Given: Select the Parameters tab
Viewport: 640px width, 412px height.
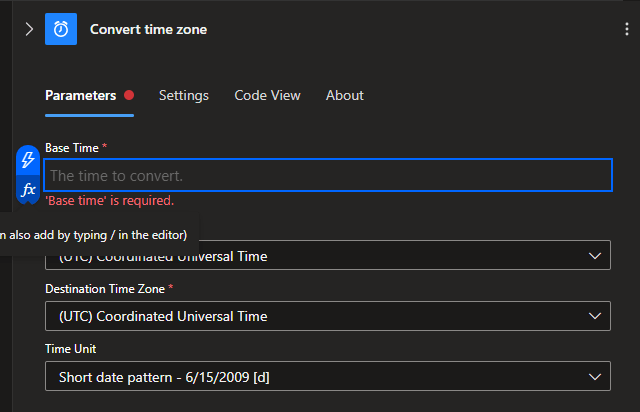Looking at the screenshot, I should point(81,95).
